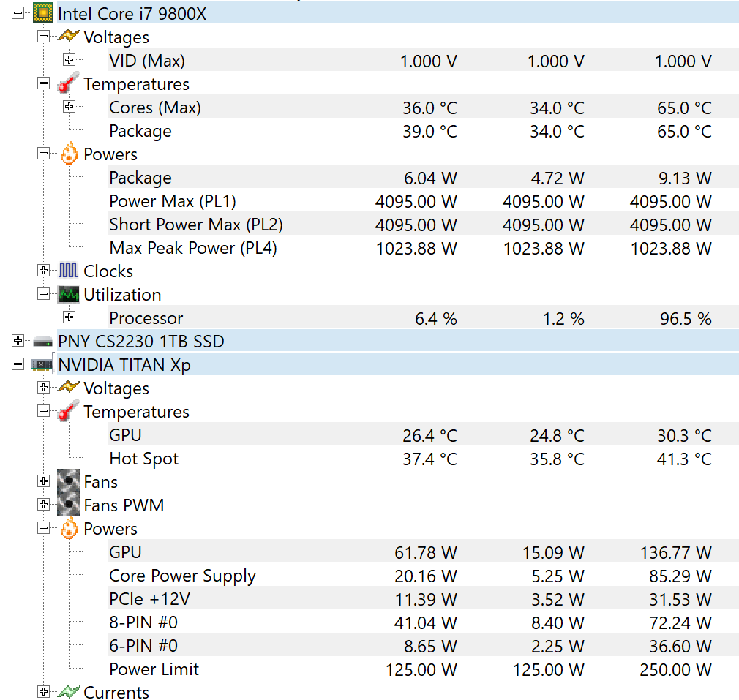
Task: Expand the Fans section
Action: 43,481
